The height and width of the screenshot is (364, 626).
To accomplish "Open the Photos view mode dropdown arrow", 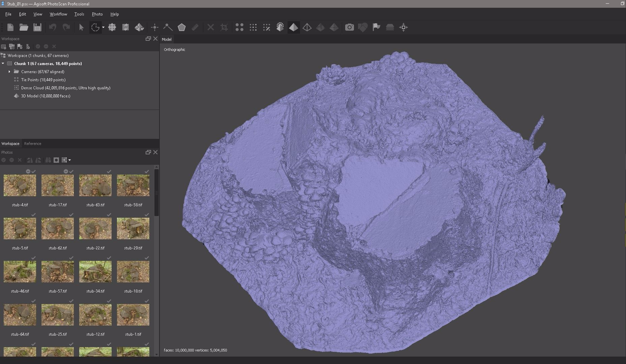I will click(x=69, y=160).
